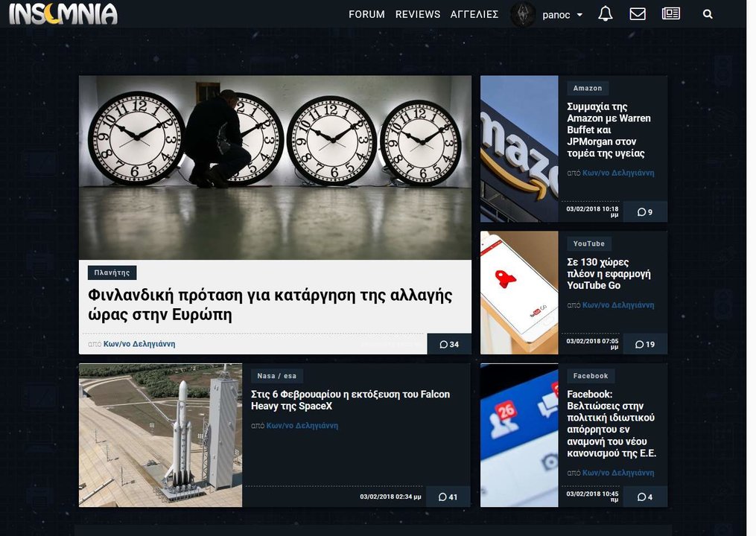Open the Facebook privacy policy headline
The width and height of the screenshot is (756, 536).
tap(612, 424)
